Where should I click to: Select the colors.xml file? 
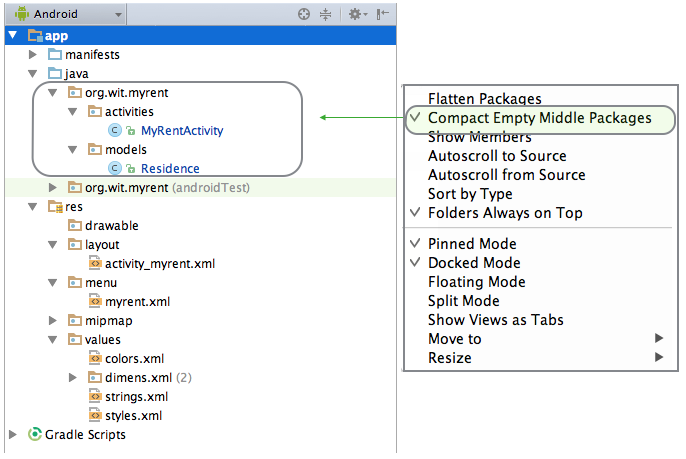134,358
